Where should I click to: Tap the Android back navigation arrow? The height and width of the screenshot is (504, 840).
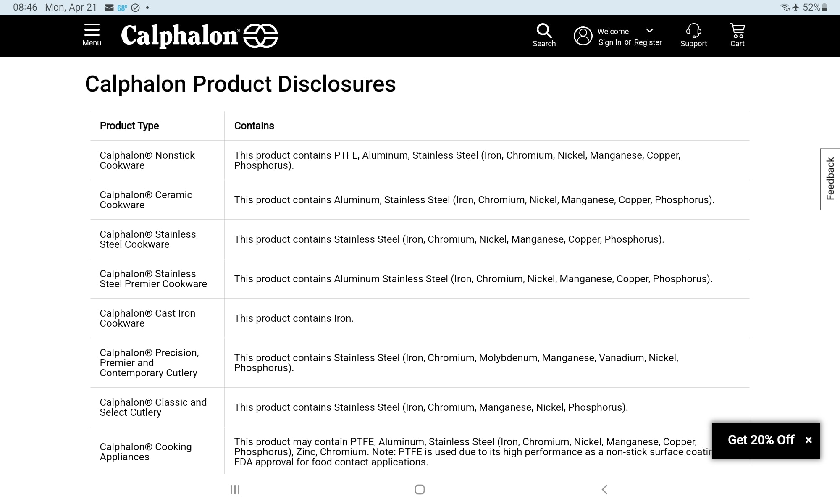point(604,489)
